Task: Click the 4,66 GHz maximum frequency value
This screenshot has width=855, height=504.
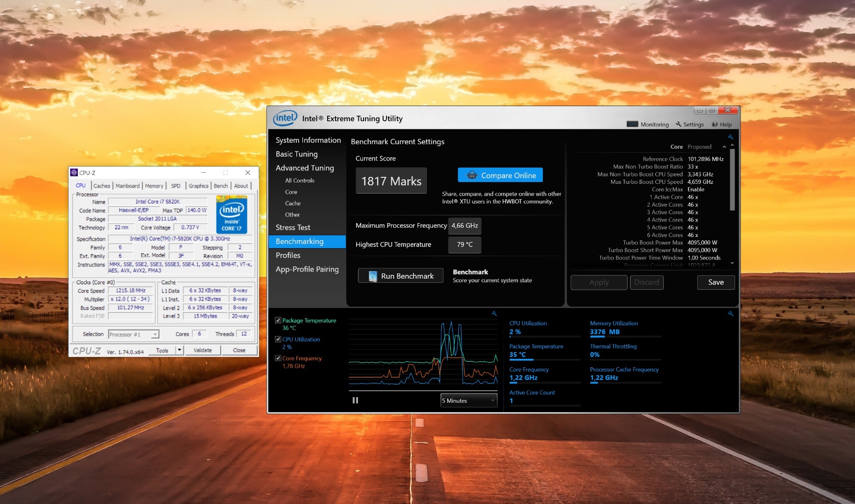Action: tap(464, 225)
